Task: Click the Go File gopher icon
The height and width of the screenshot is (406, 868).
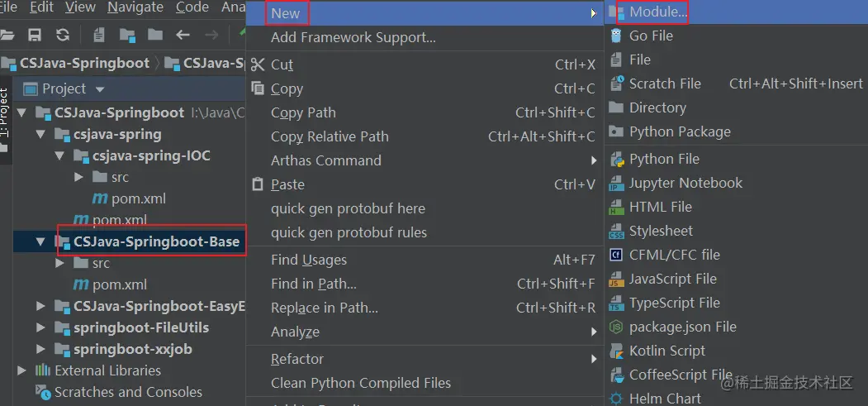Action: point(616,36)
